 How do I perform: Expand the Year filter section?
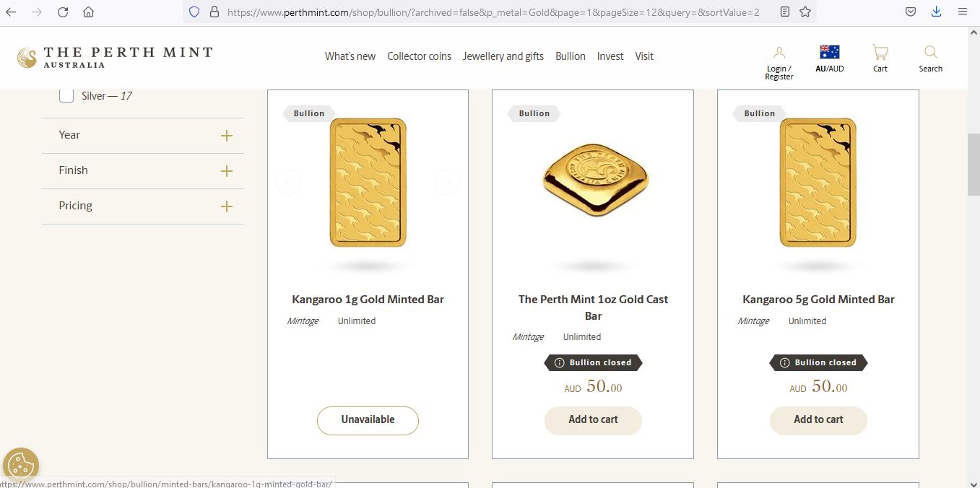(x=226, y=136)
